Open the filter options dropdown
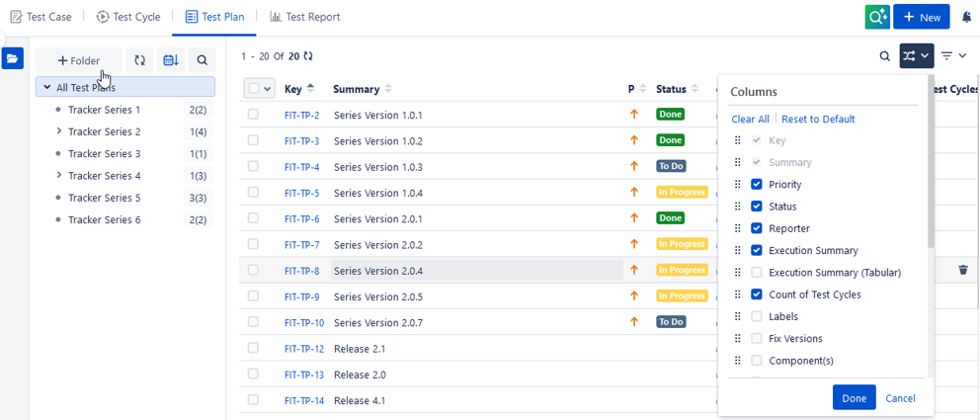This screenshot has height=420, width=980. pos(955,55)
